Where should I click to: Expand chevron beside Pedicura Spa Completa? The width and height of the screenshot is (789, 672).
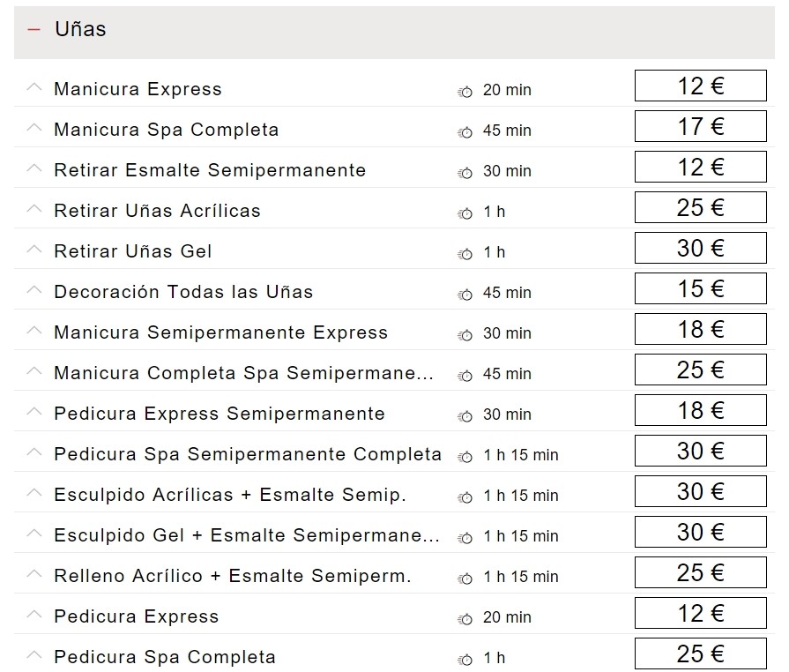[34, 655]
